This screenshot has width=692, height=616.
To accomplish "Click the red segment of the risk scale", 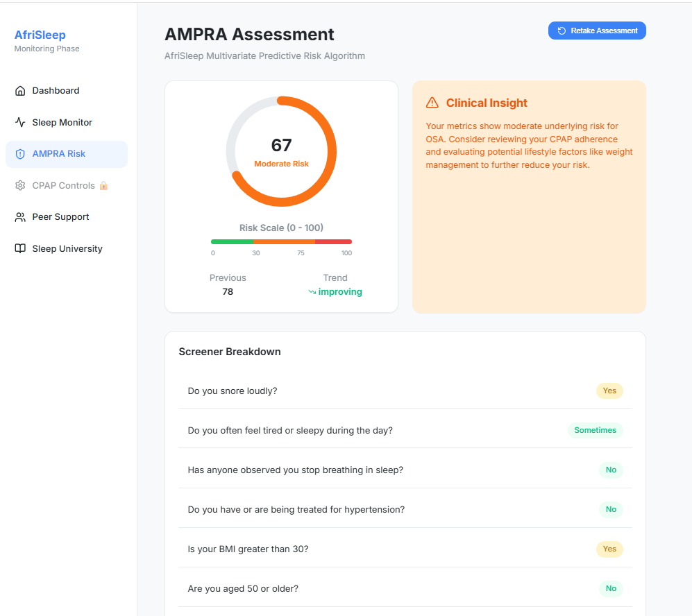I will (334, 241).
